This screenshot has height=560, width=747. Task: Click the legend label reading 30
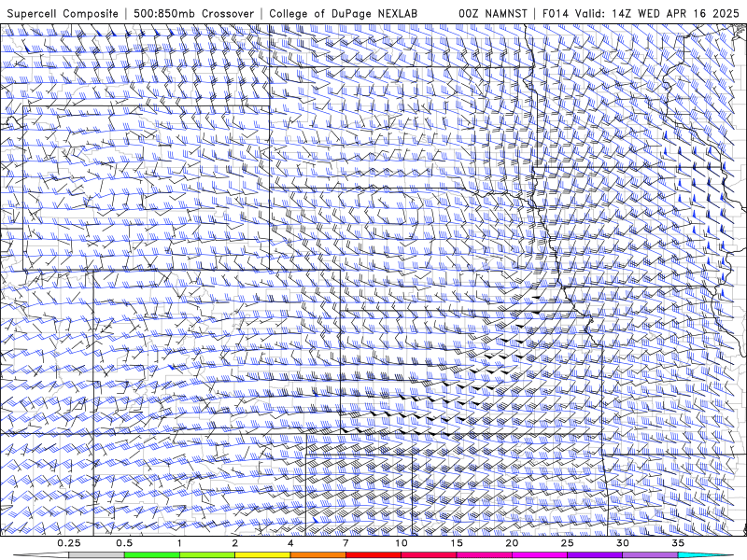(x=623, y=543)
